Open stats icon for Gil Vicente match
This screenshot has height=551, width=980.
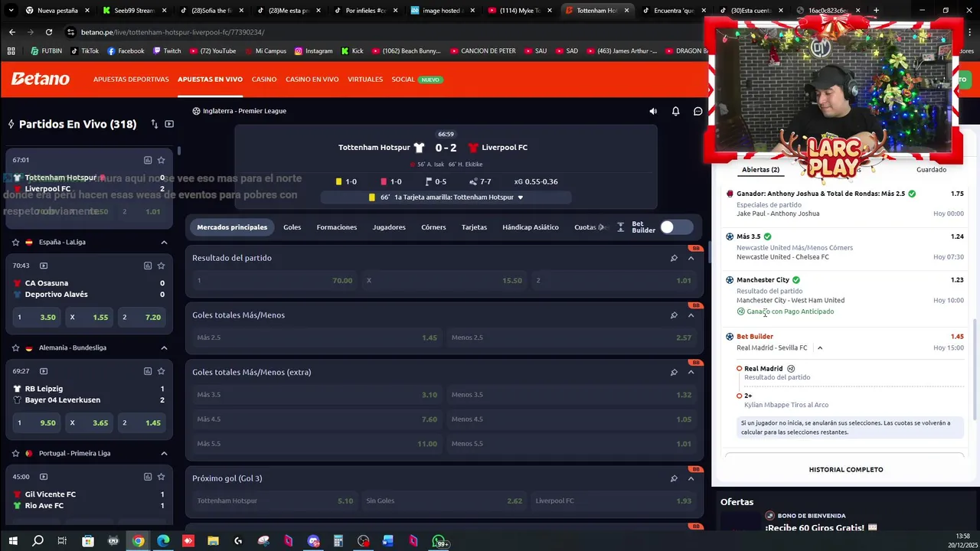coord(148,477)
